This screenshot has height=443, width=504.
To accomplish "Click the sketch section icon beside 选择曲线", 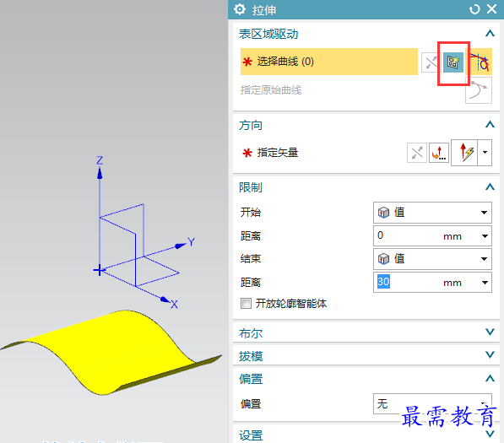I will pos(453,62).
